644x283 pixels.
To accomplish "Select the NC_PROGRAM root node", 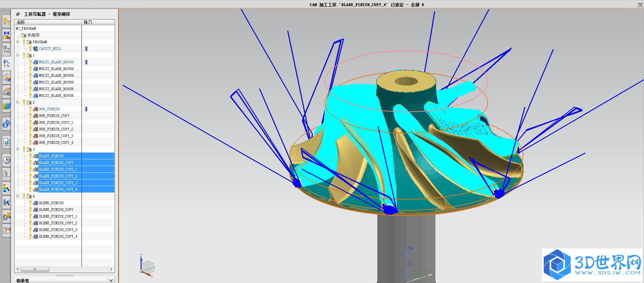I will (26, 29).
